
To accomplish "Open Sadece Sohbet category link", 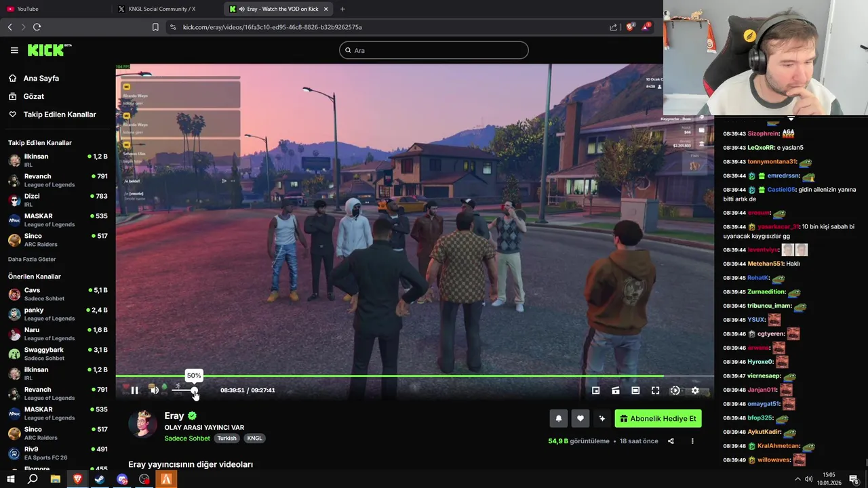I will click(187, 439).
